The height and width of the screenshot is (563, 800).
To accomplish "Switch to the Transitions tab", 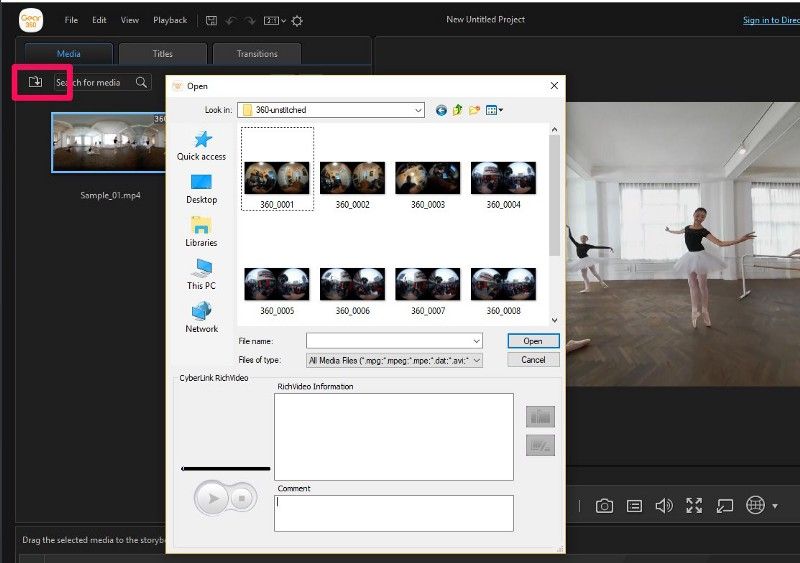I will 257,54.
